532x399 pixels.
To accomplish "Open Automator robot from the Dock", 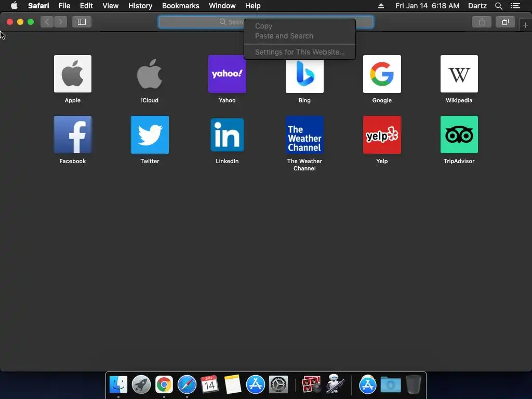I will click(335, 384).
